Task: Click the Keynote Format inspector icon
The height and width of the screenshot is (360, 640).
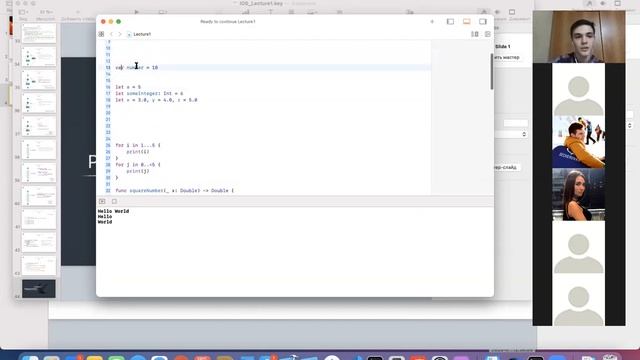Action: point(484,12)
